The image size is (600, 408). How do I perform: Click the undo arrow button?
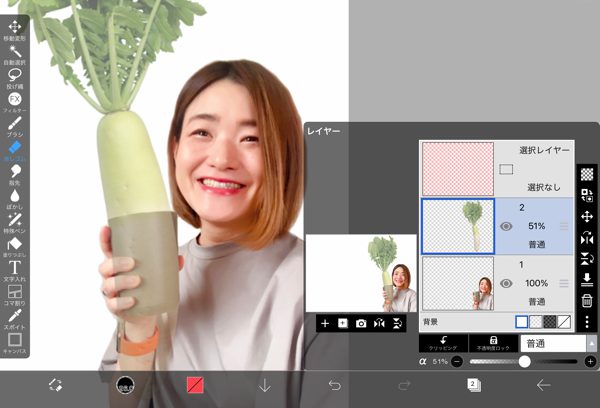335,385
